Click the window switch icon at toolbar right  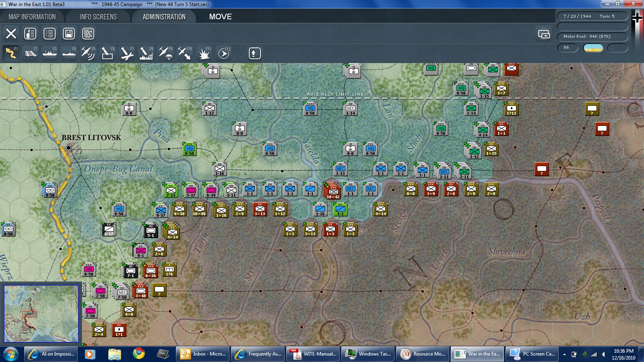544,34
